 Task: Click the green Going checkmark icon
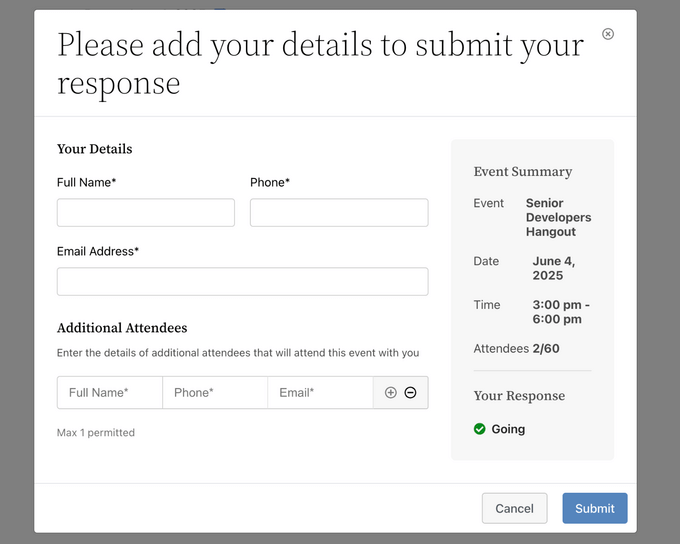[x=480, y=429]
